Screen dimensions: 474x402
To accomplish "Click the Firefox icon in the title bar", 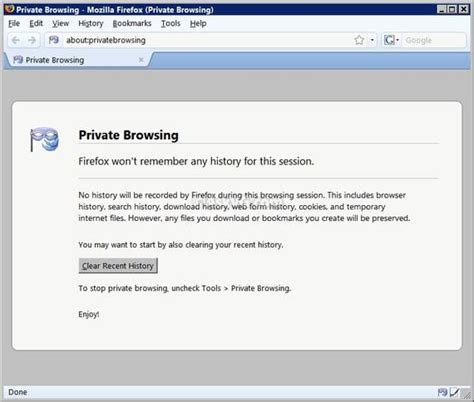I will 9,9.
